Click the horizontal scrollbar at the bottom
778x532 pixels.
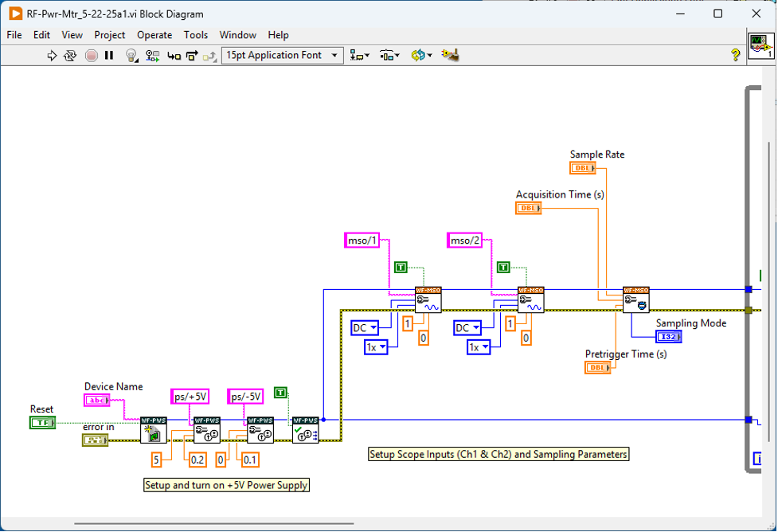tap(215, 524)
